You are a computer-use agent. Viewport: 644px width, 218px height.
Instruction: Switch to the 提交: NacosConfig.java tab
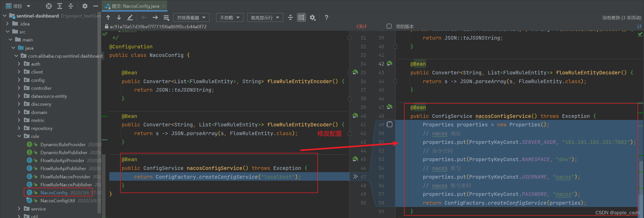click(135, 6)
